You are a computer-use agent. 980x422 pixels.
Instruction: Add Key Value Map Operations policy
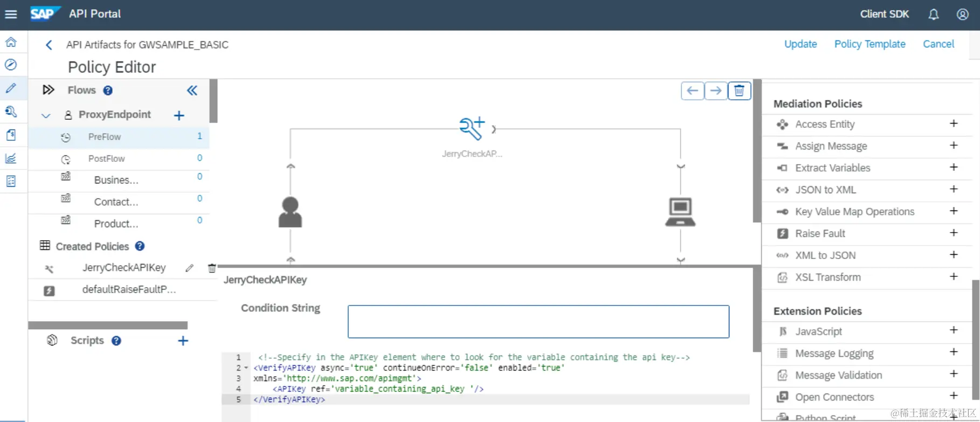[954, 211]
